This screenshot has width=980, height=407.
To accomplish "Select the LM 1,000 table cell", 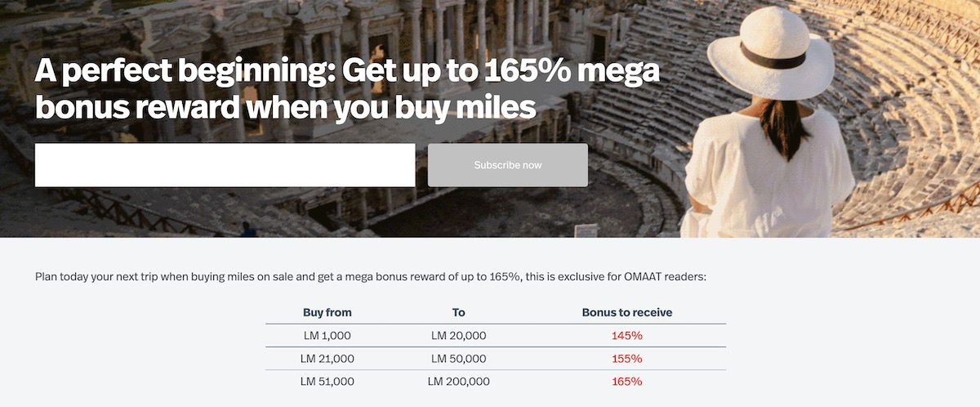I will [x=327, y=335].
